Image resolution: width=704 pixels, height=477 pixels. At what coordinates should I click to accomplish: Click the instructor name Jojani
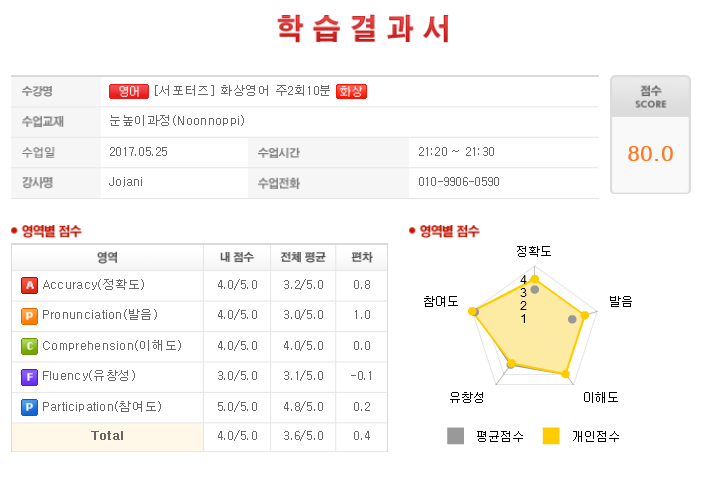(126, 182)
